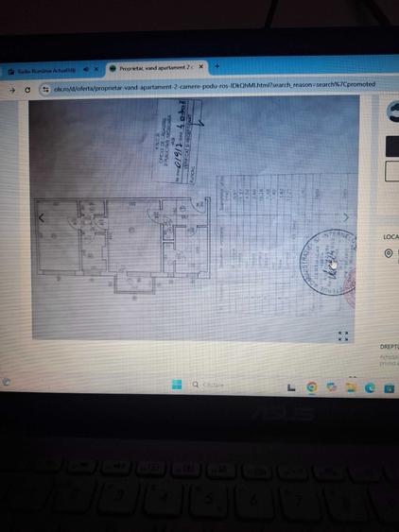Screen dimensions: 399x532
Task: Switch to the Radio România Actualități tab
Action: 45,71
